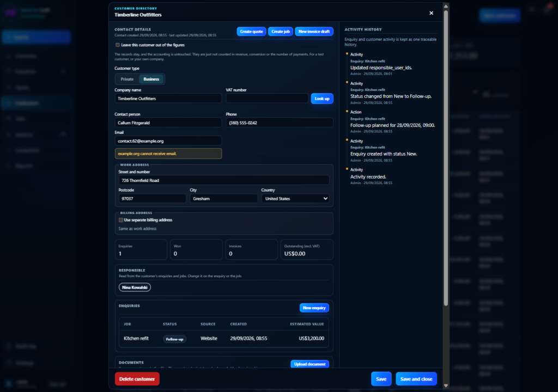Edit the Company name field

(x=168, y=99)
